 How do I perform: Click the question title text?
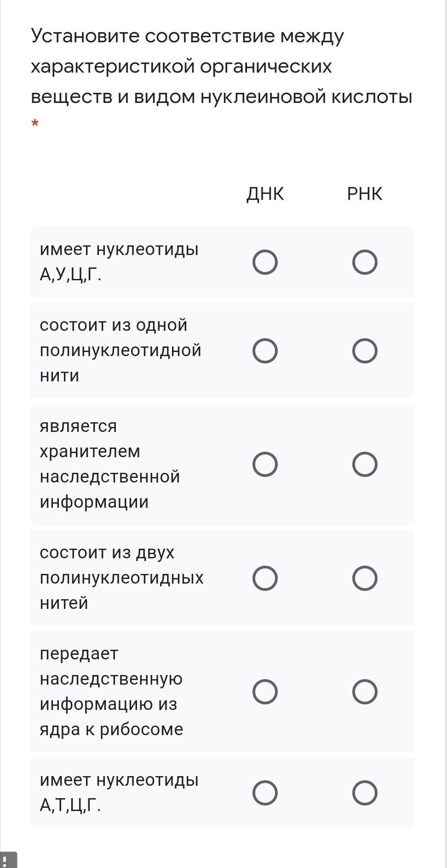pos(221,66)
